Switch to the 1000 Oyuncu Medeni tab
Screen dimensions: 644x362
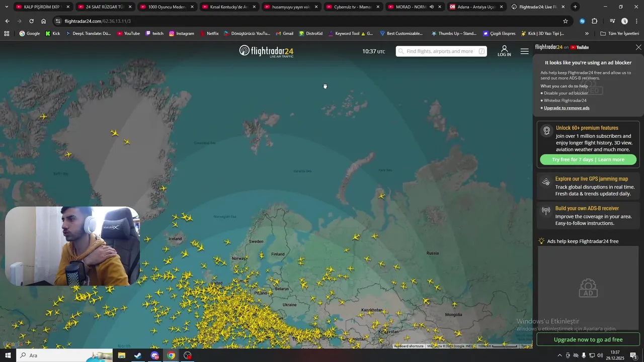coord(167,7)
